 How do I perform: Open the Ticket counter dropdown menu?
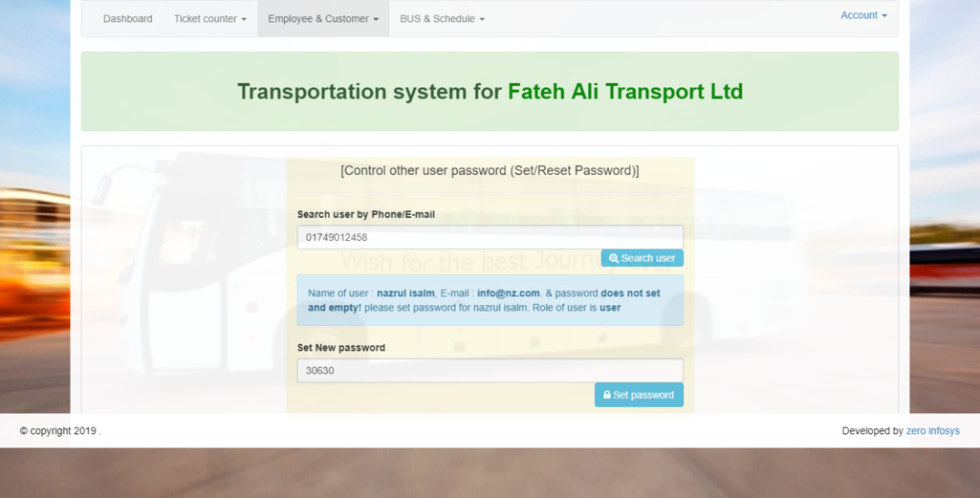[209, 19]
